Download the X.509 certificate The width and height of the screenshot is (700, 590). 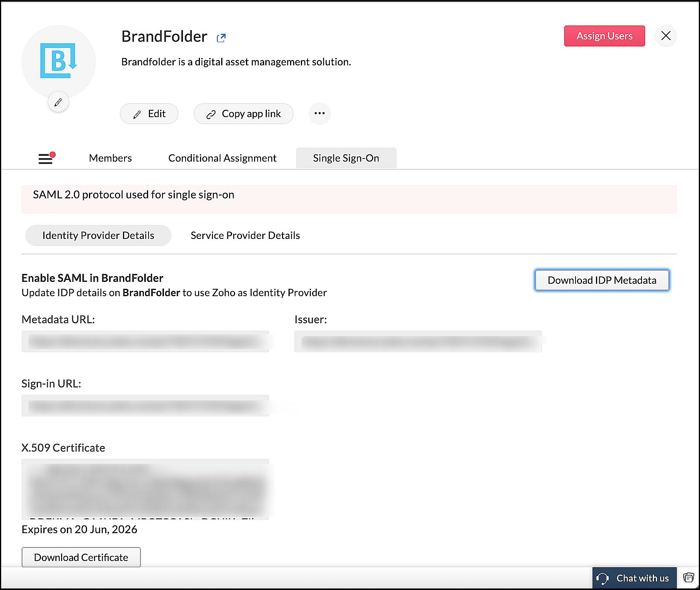click(x=81, y=557)
